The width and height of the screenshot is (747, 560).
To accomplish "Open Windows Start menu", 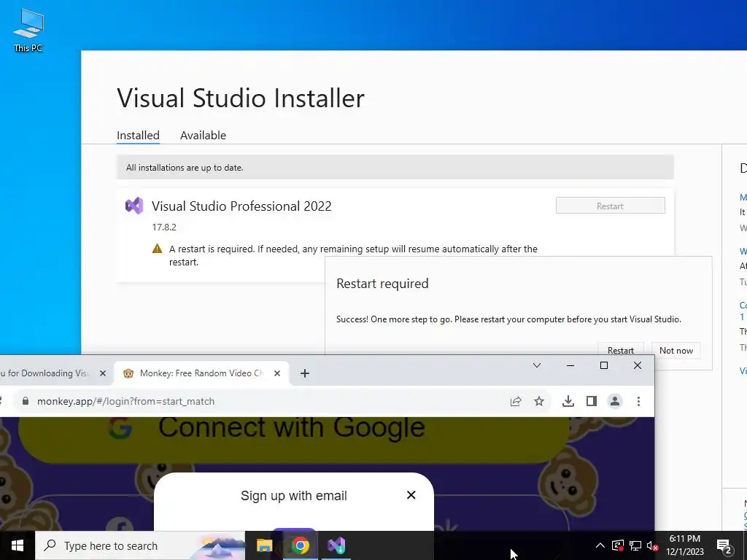I will (18, 545).
